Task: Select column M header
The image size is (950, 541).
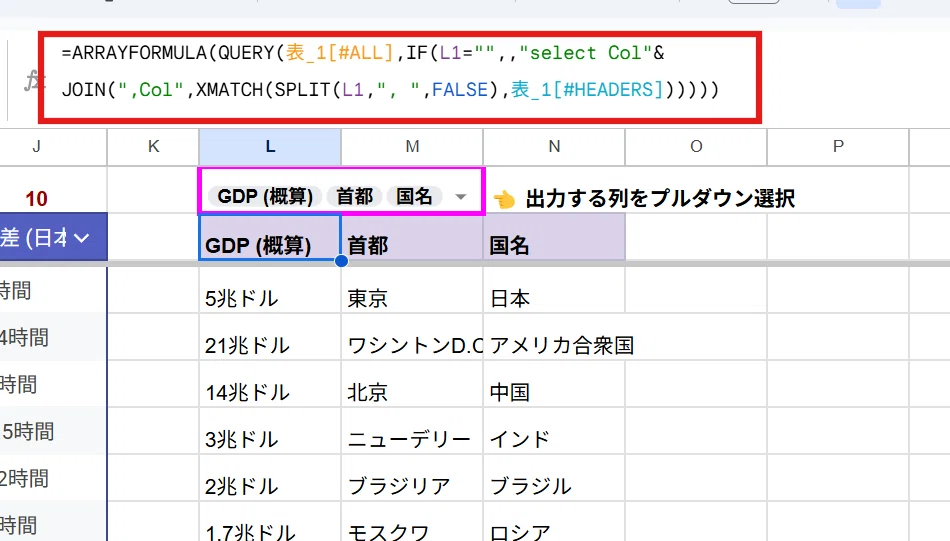Action: 412,147
